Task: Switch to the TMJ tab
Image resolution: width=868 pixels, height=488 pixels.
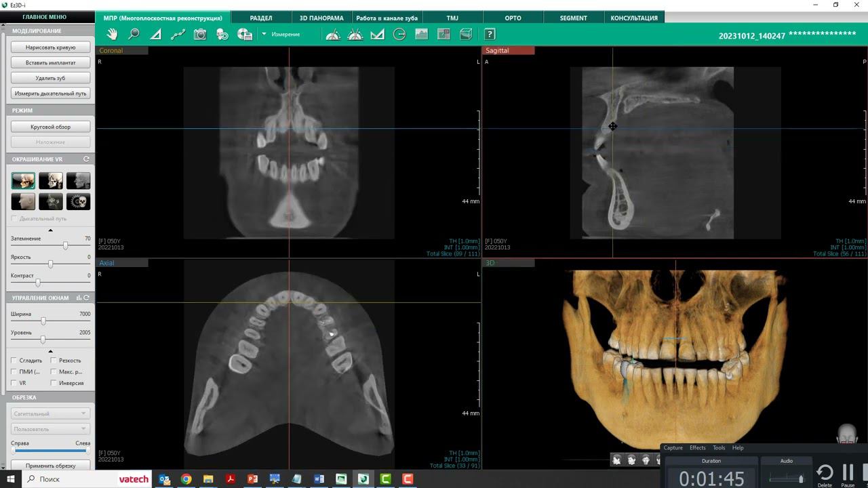Action: [452, 18]
